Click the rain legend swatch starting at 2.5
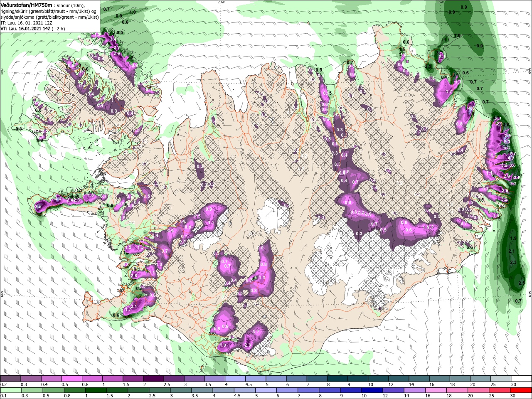This screenshot has height=399, width=532. (x=159, y=390)
